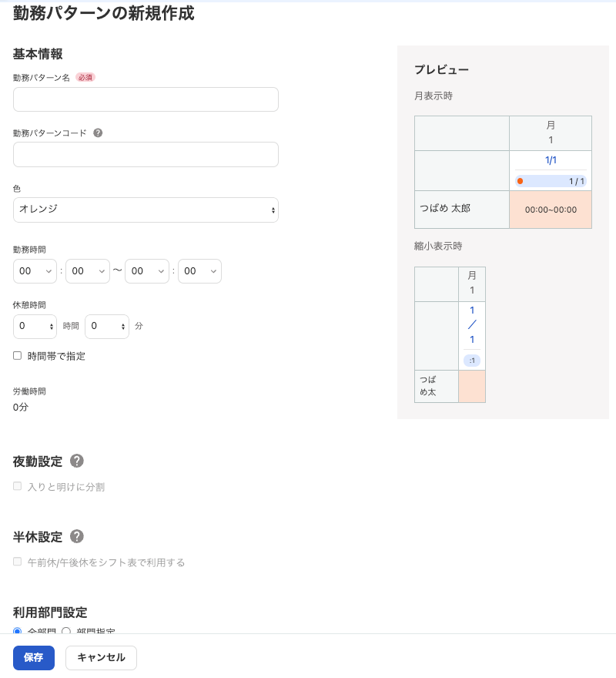
Task: Enable 時間帯で指定 checkbox
Action: pyautogui.click(x=17, y=355)
